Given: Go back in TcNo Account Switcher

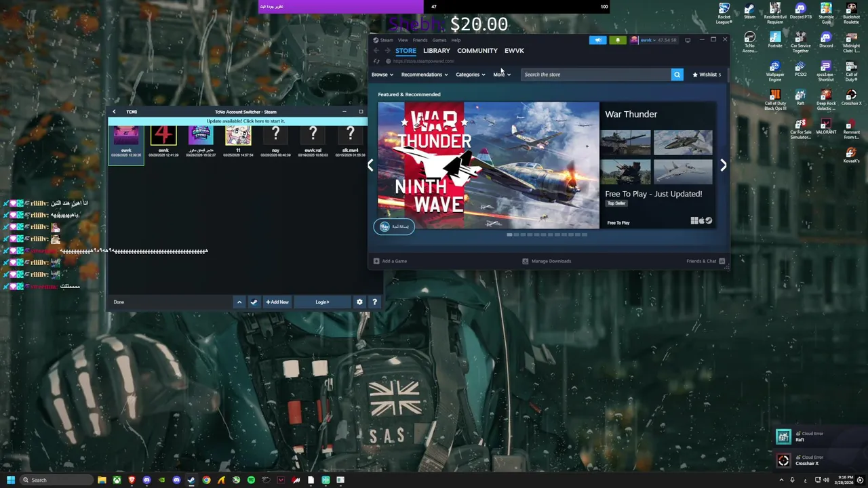Looking at the screenshot, I should click(x=114, y=112).
